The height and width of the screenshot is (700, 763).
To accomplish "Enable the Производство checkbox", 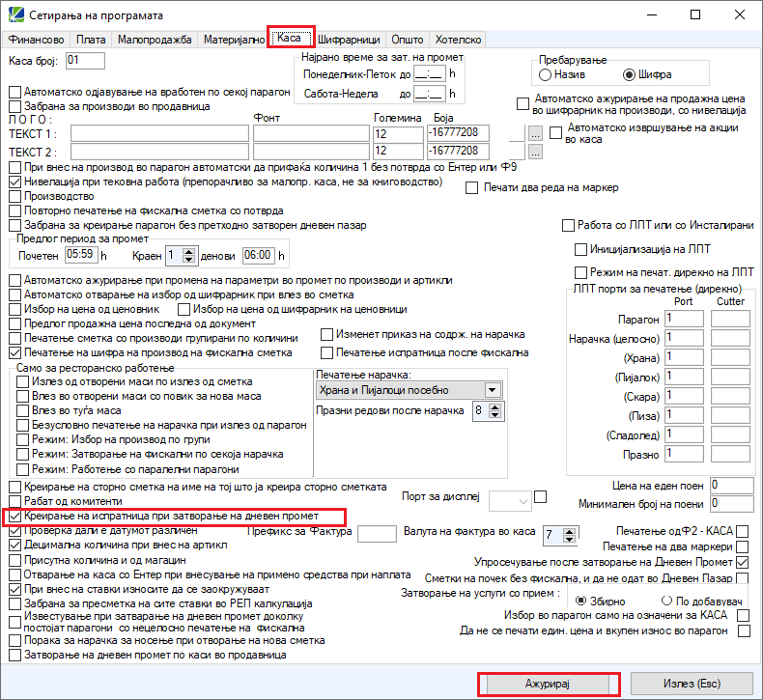I will [x=15, y=197].
